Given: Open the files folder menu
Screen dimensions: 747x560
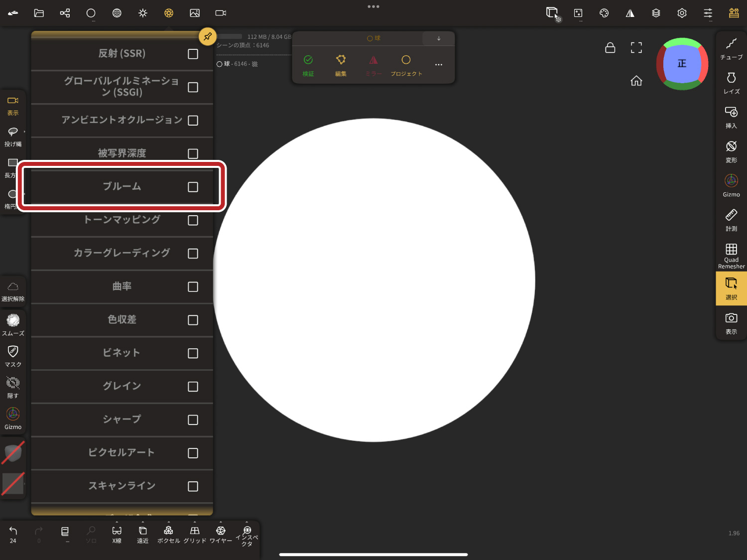Looking at the screenshot, I should (x=39, y=13).
